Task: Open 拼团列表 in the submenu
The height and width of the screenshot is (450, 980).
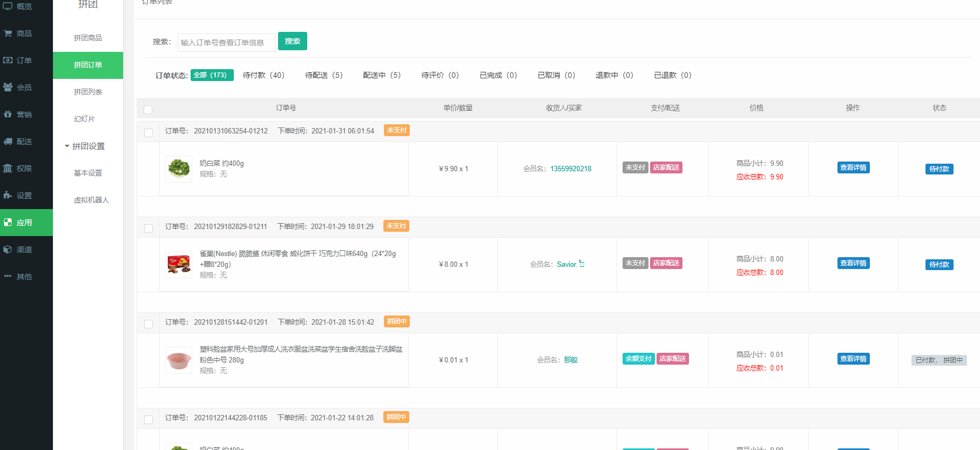Action: pyautogui.click(x=88, y=92)
